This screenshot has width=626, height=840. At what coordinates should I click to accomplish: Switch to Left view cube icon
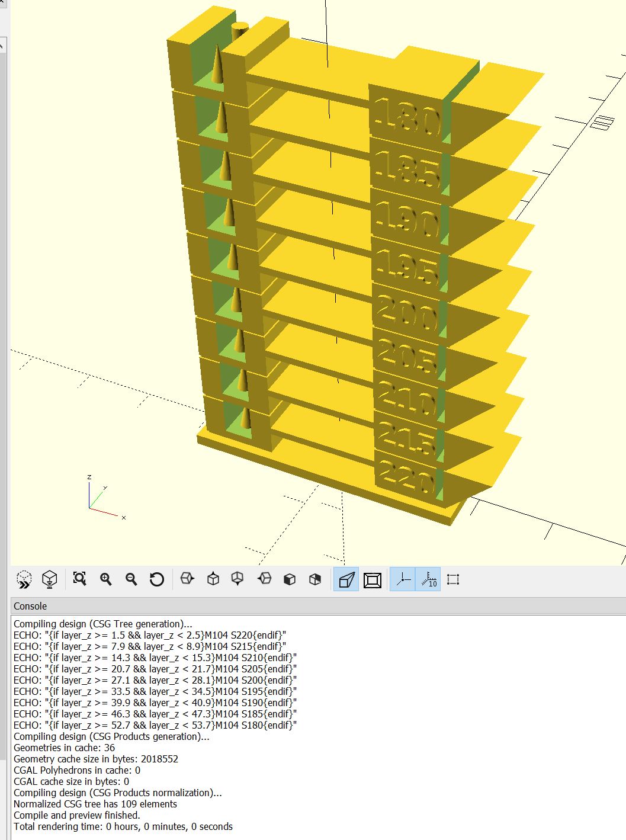(x=264, y=579)
